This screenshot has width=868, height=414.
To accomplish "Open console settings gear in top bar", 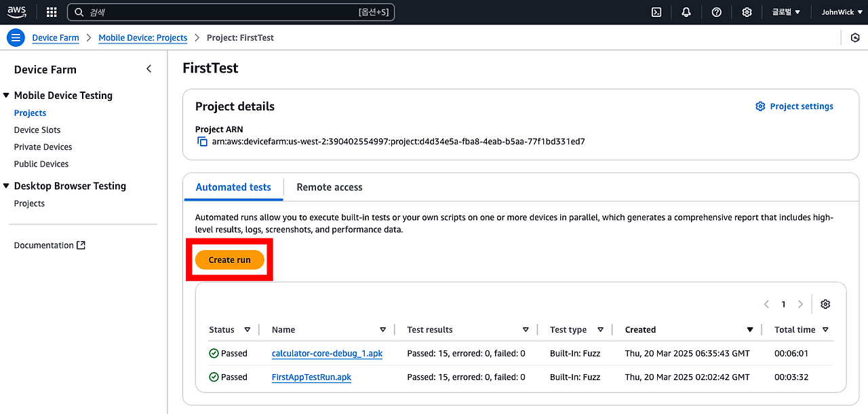I will pyautogui.click(x=747, y=12).
